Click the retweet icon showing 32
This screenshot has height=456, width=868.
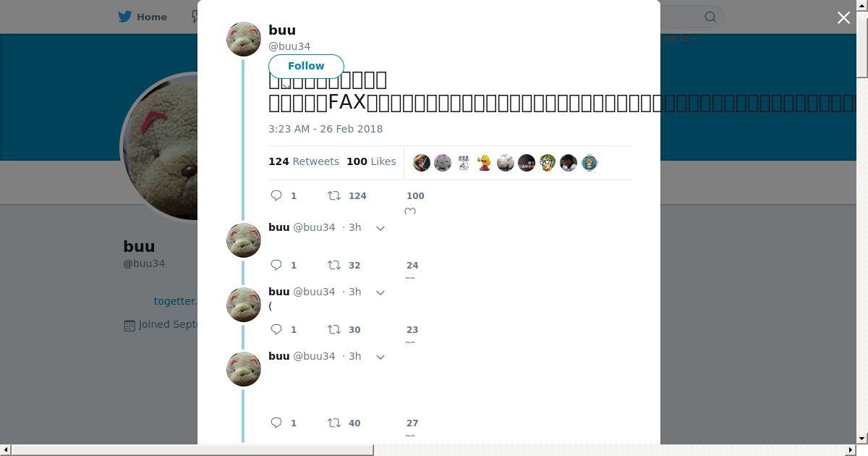click(x=334, y=265)
